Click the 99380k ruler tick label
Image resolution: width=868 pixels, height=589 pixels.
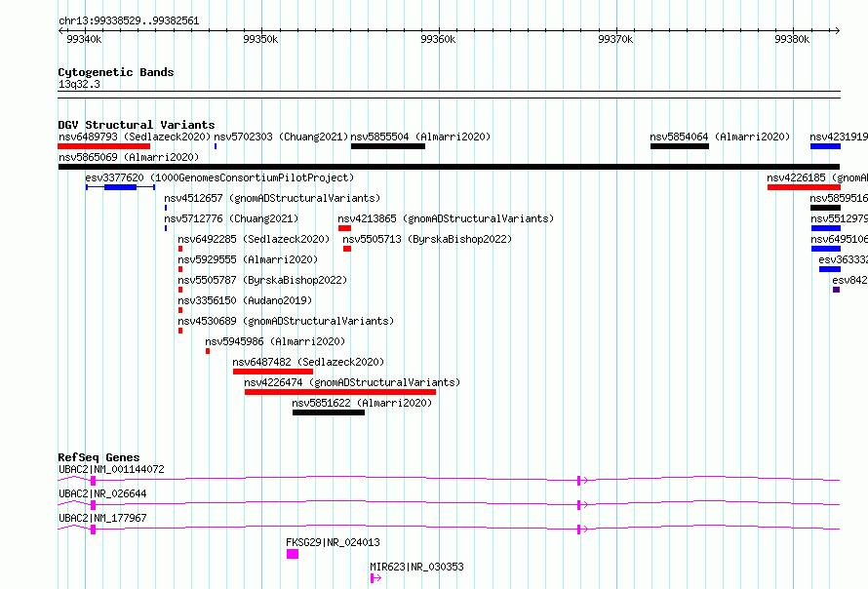click(792, 39)
